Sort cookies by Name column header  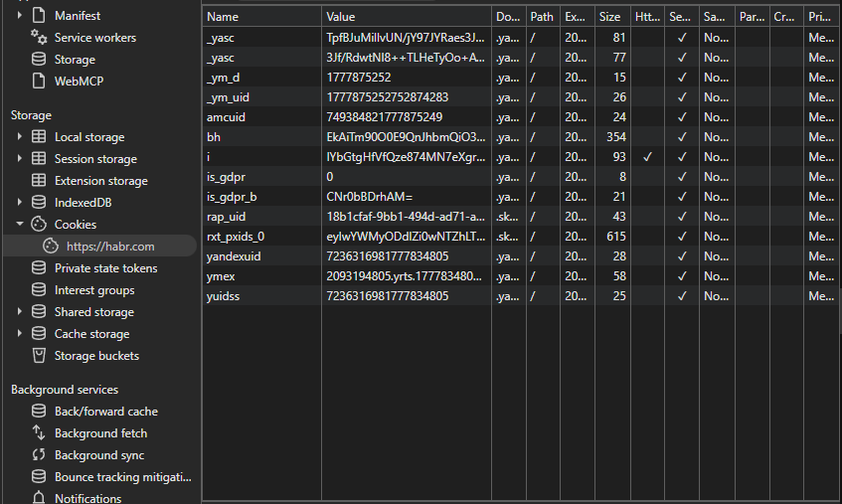coord(261,17)
